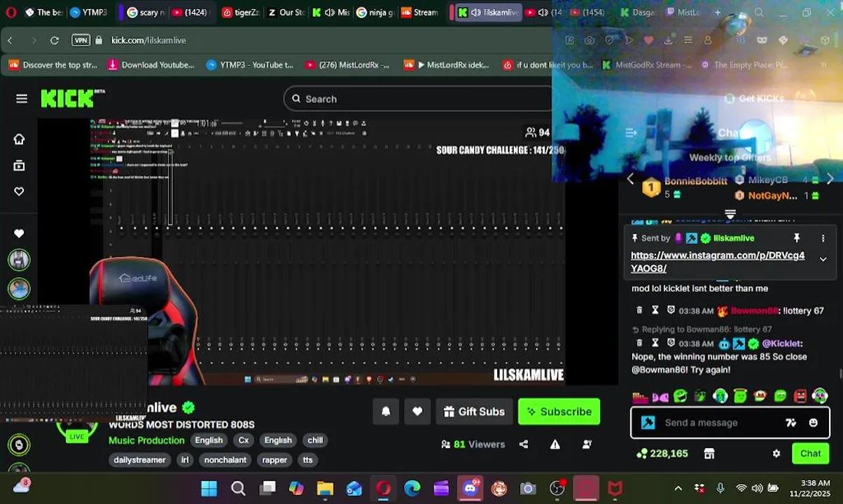
Task: Click the VPN badge in address bar
Action: pyautogui.click(x=81, y=41)
